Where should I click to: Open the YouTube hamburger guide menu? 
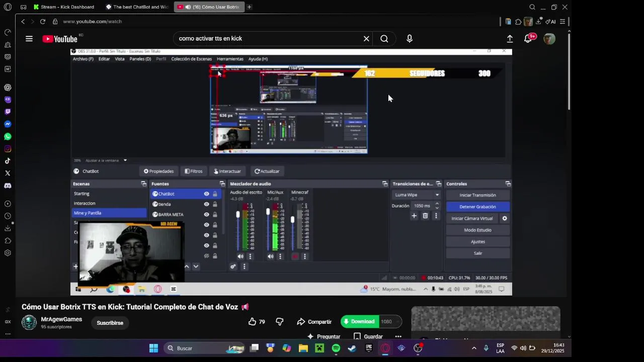coord(29,39)
